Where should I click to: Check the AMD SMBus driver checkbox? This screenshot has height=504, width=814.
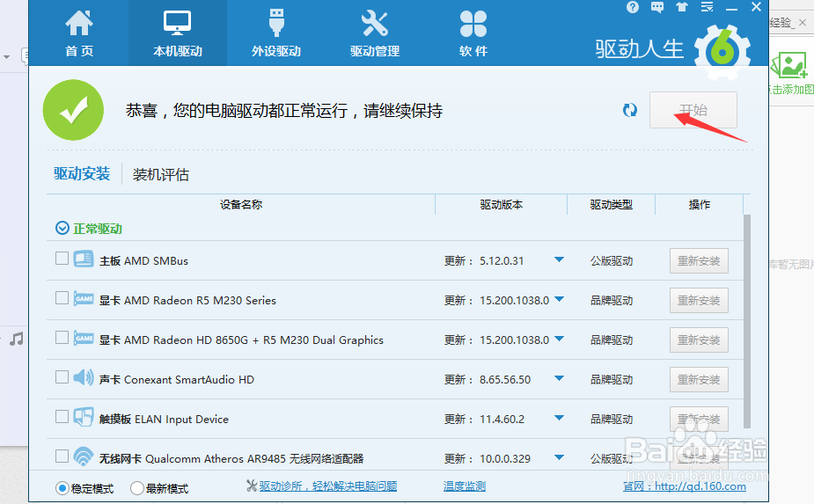62,258
